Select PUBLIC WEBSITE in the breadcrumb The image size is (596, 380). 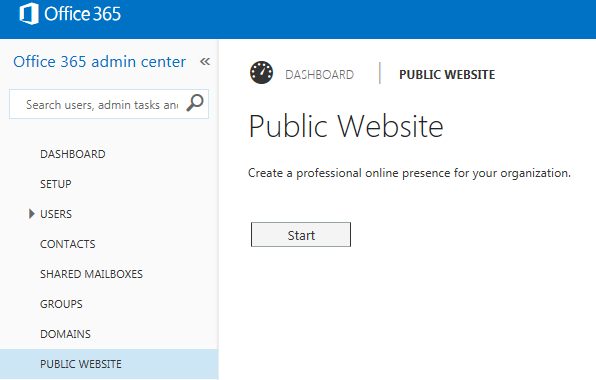coord(447,74)
